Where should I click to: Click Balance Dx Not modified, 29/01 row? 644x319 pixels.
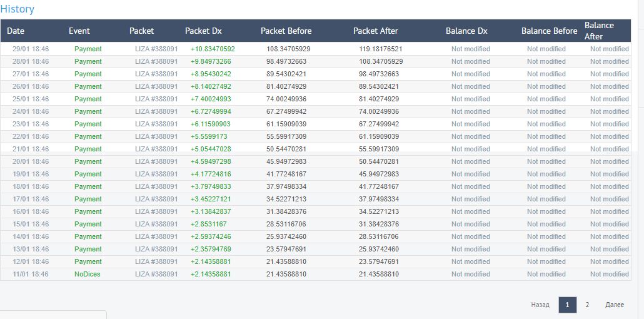click(x=471, y=49)
